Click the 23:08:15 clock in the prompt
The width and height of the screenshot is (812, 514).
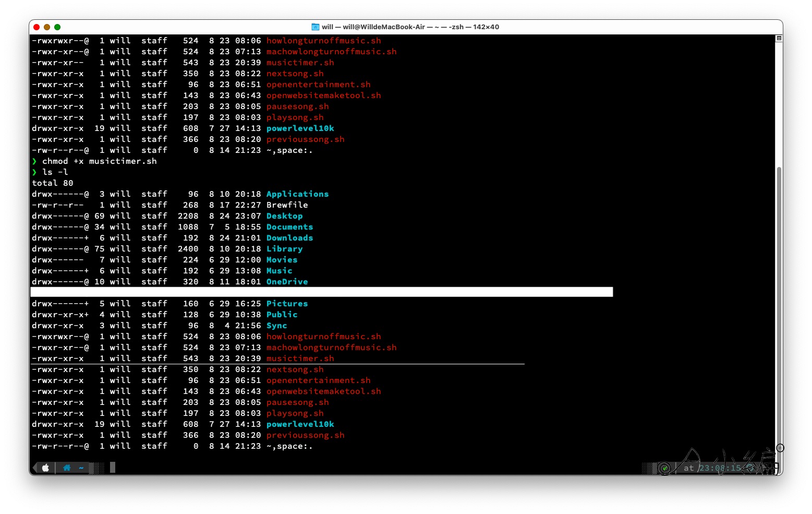[720, 468]
